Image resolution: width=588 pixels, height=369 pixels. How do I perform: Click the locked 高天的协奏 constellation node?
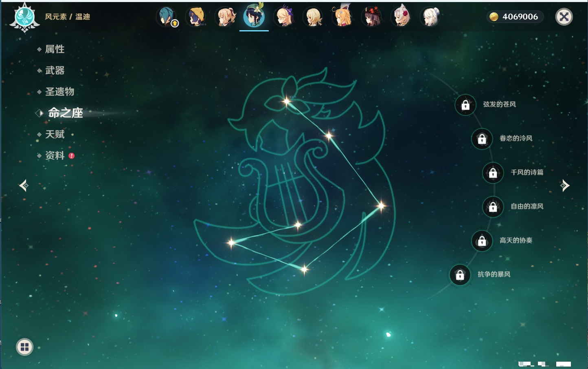[x=482, y=241]
